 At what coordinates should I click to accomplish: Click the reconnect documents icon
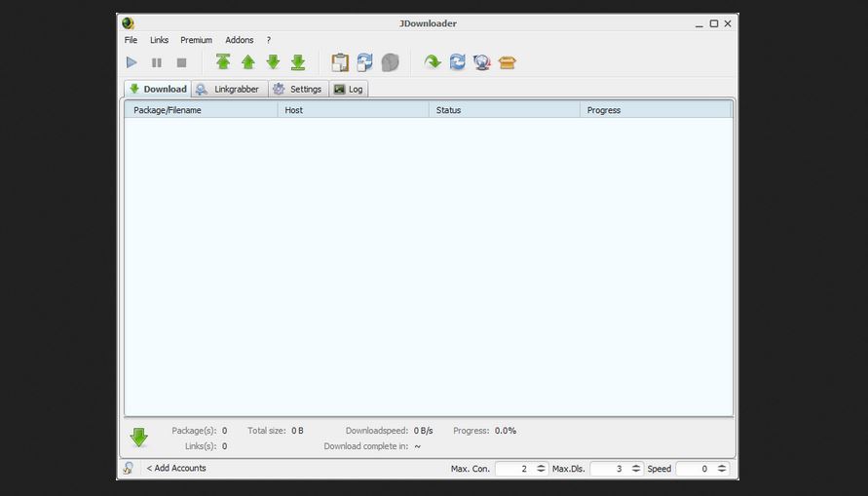(x=364, y=62)
